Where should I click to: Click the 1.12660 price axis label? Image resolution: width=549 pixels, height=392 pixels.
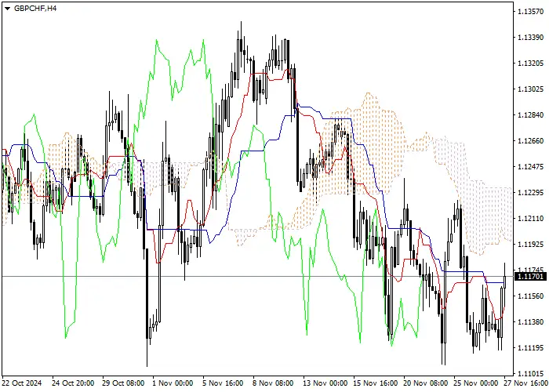pyautogui.click(x=530, y=141)
